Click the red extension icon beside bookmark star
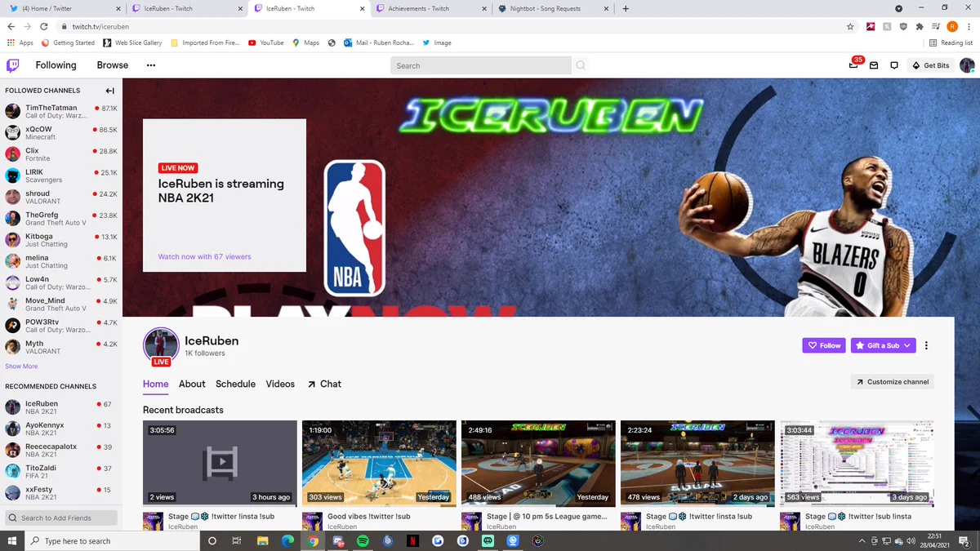980x551 pixels. coord(871,26)
